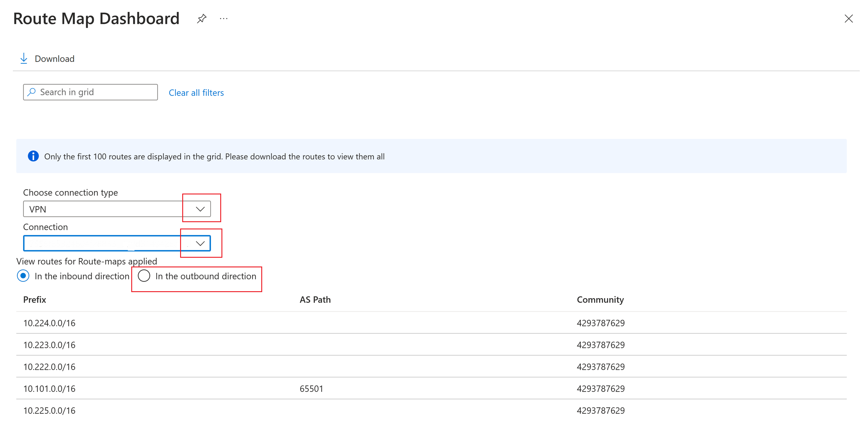The image size is (868, 435).
Task: Sort by the AS Path column header
Action: coord(315,299)
